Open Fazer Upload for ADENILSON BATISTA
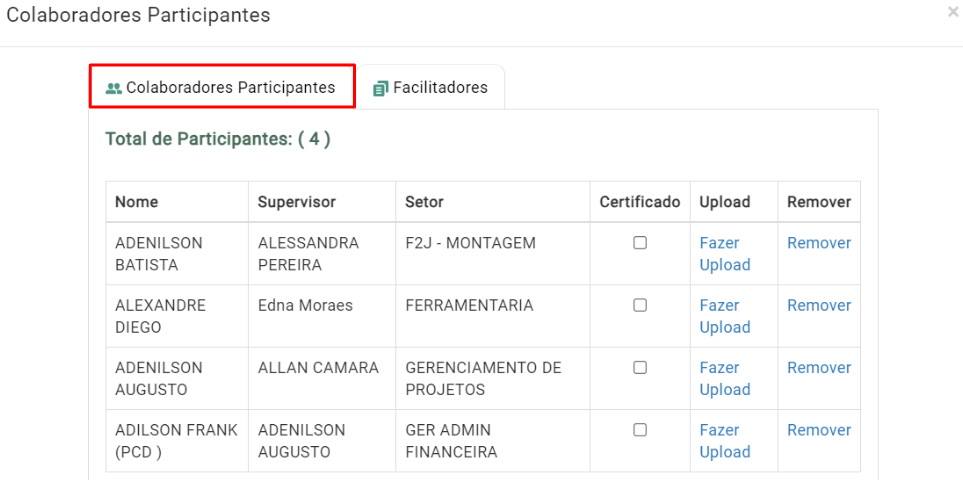Image resolution: width=963 pixels, height=480 pixels. point(725,254)
